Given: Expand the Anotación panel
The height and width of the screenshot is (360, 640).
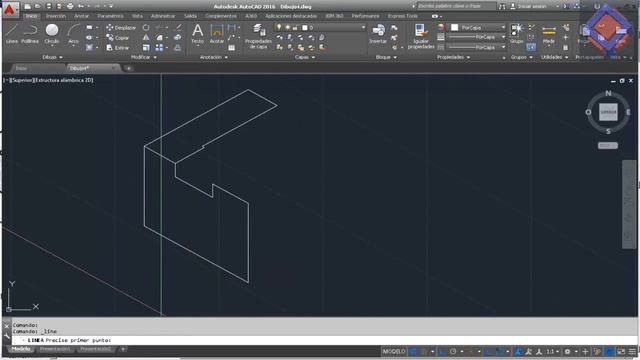Looking at the screenshot, I should [214, 57].
